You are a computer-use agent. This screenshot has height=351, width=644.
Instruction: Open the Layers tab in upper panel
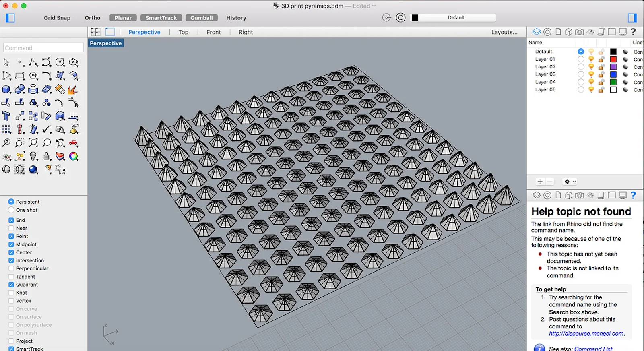click(x=537, y=32)
